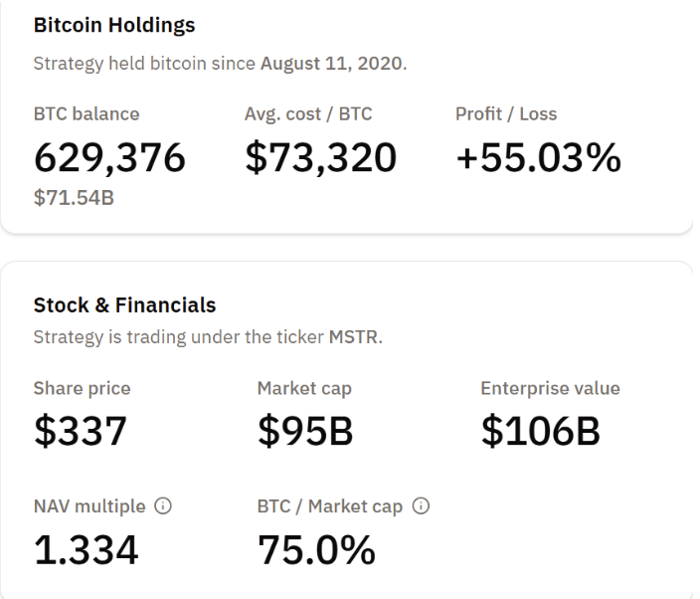This screenshot has height=599, width=700.
Task: Click the Stock & Financials heading
Action: [x=124, y=305]
